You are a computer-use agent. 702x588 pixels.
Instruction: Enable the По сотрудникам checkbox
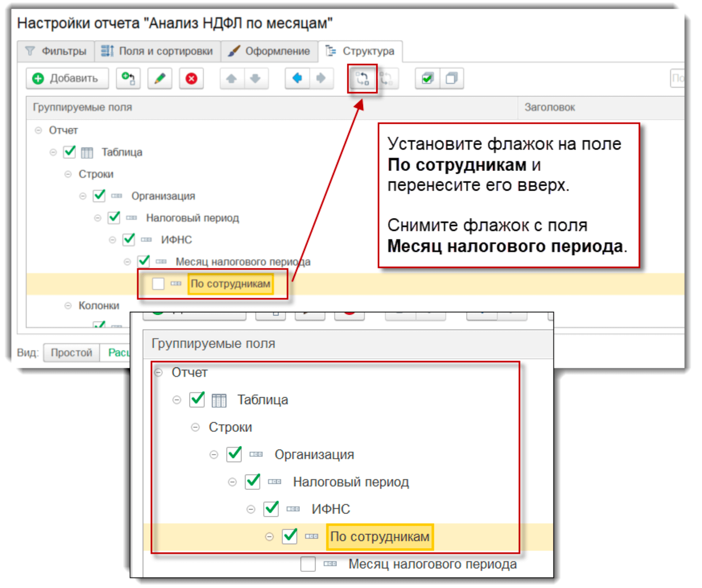158,283
